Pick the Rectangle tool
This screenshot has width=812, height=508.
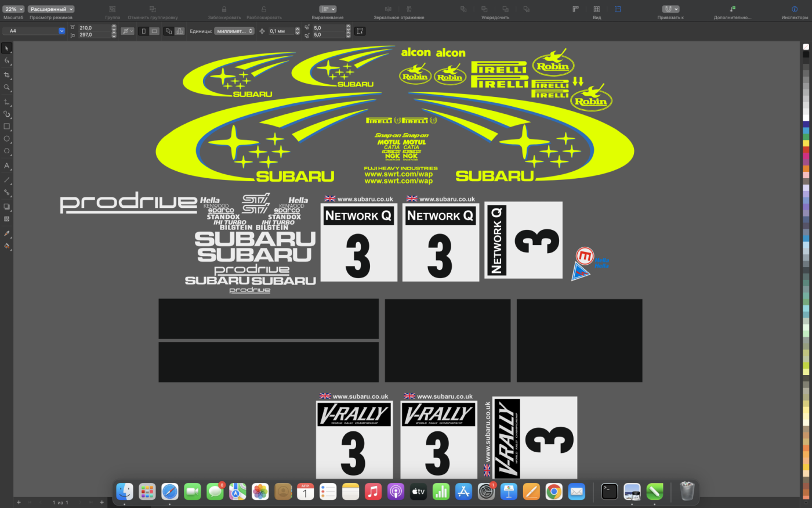(7, 127)
